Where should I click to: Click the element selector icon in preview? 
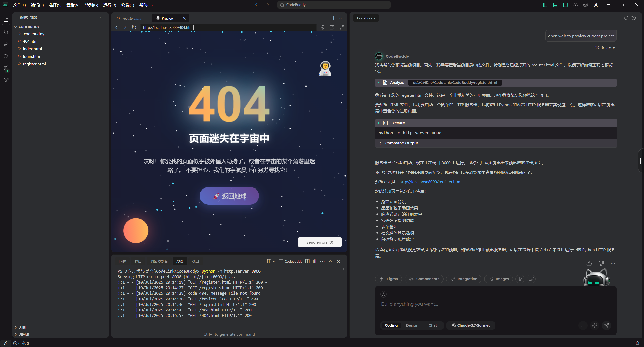click(322, 27)
